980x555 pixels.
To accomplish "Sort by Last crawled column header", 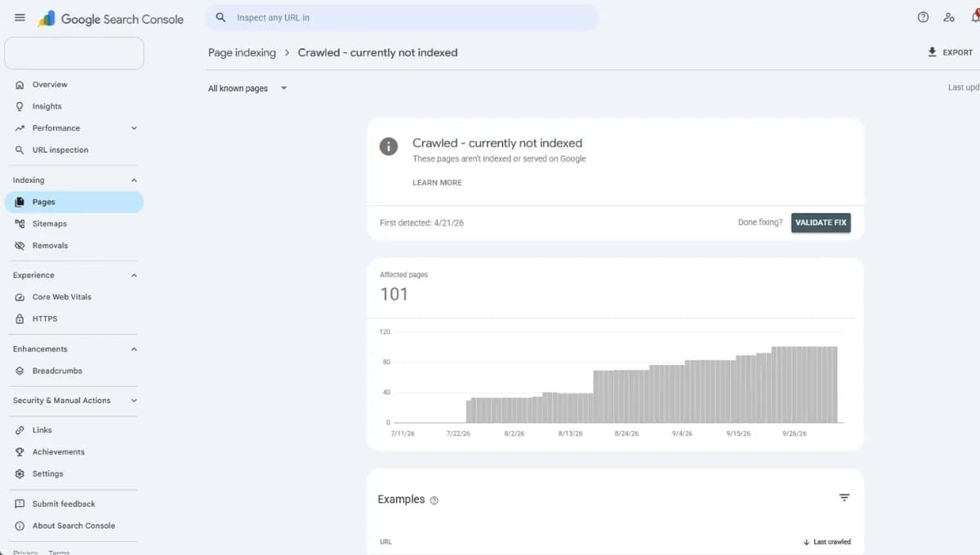I will [x=827, y=542].
